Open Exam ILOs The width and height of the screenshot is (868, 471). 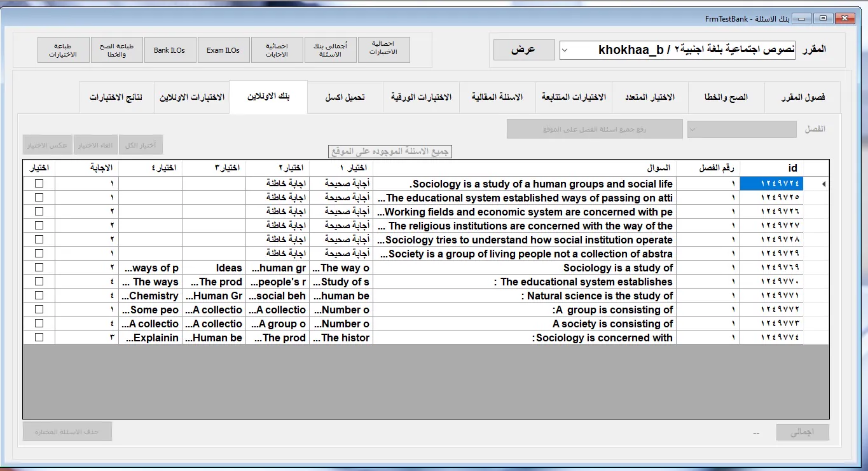223,50
